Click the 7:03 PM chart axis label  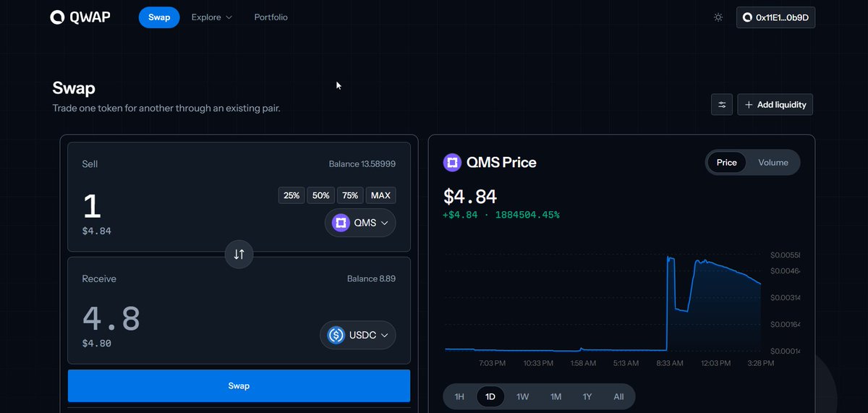tap(492, 363)
